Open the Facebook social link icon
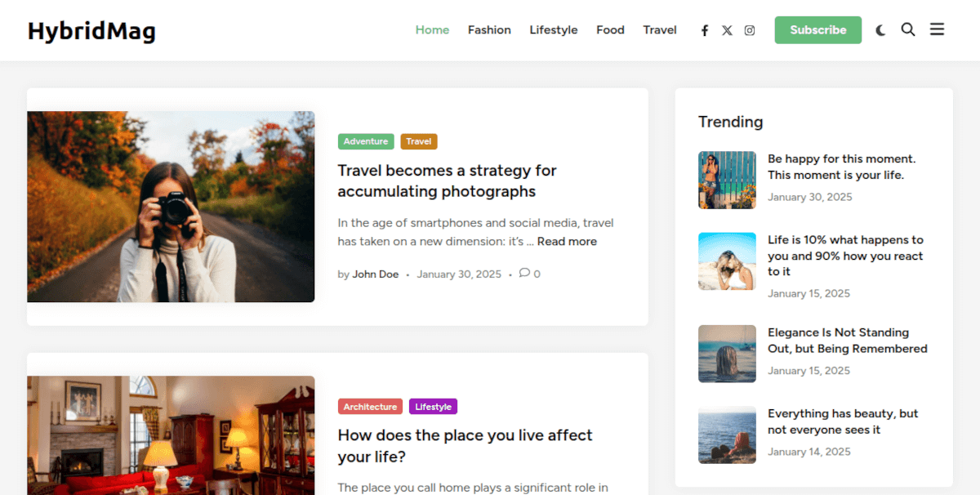980x495 pixels. tap(705, 30)
